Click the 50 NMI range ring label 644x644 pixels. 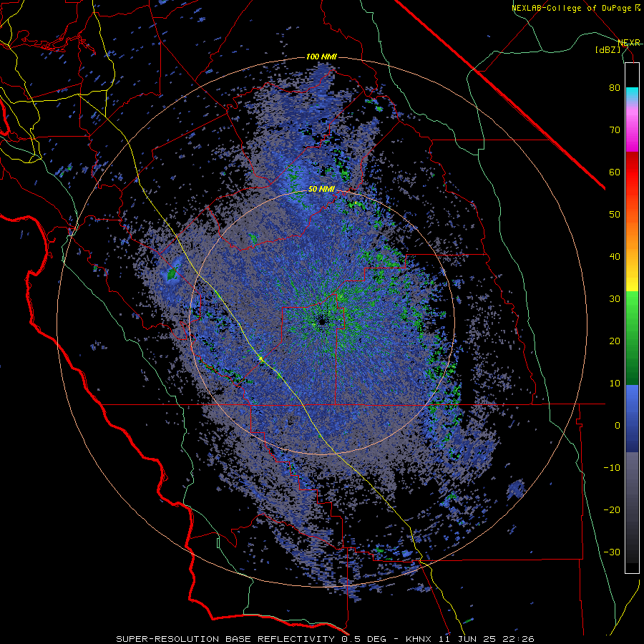point(321,190)
